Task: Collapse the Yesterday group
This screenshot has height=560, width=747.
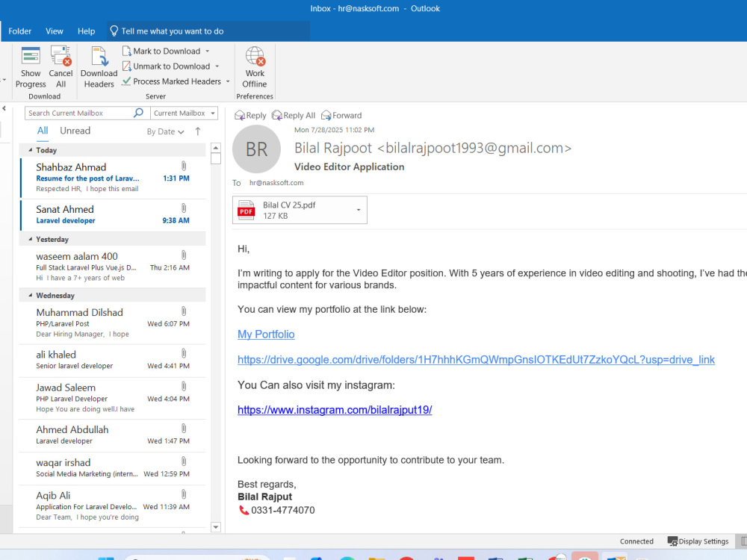Action: pyautogui.click(x=31, y=239)
